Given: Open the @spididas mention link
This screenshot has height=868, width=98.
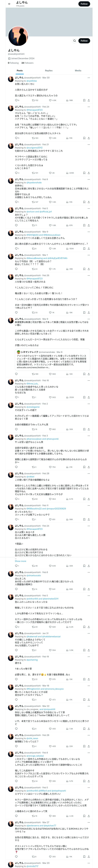Looking at the screenshot, I should (x=32, y=81).
